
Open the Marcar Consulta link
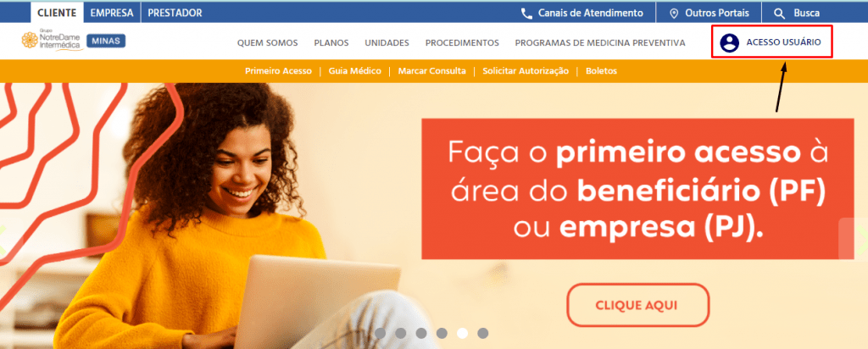tap(431, 71)
